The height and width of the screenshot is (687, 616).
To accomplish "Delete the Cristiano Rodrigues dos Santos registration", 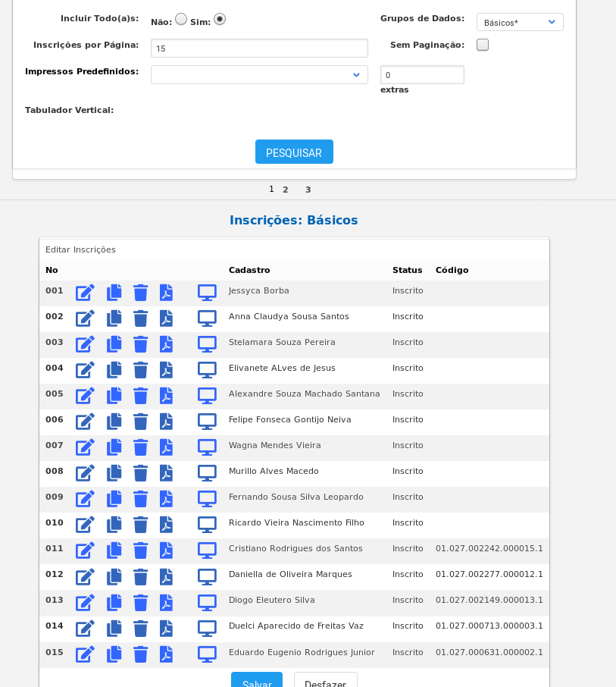I will click(140, 551).
